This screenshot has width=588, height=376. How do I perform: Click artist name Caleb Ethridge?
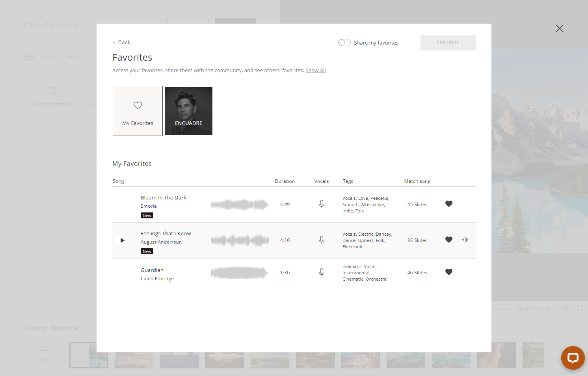[x=157, y=279]
